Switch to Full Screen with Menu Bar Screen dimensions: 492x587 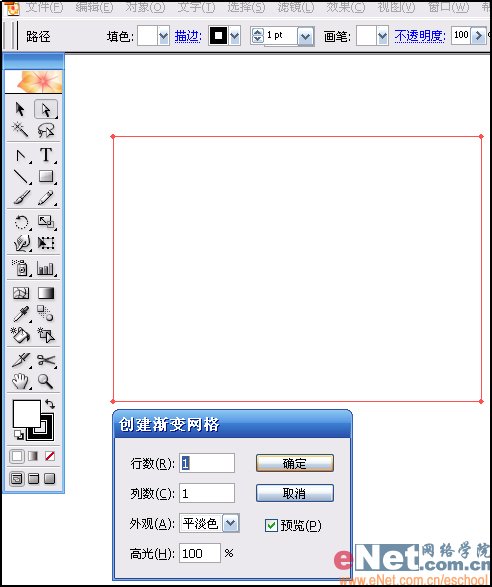click(x=34, y=479)
